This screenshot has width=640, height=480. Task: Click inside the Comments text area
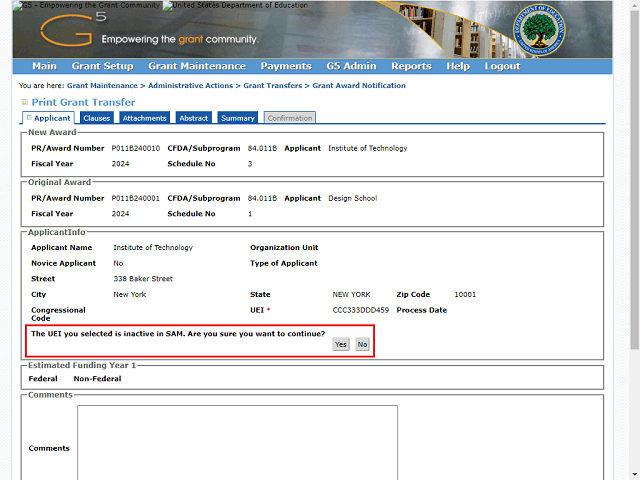(238, 442)
